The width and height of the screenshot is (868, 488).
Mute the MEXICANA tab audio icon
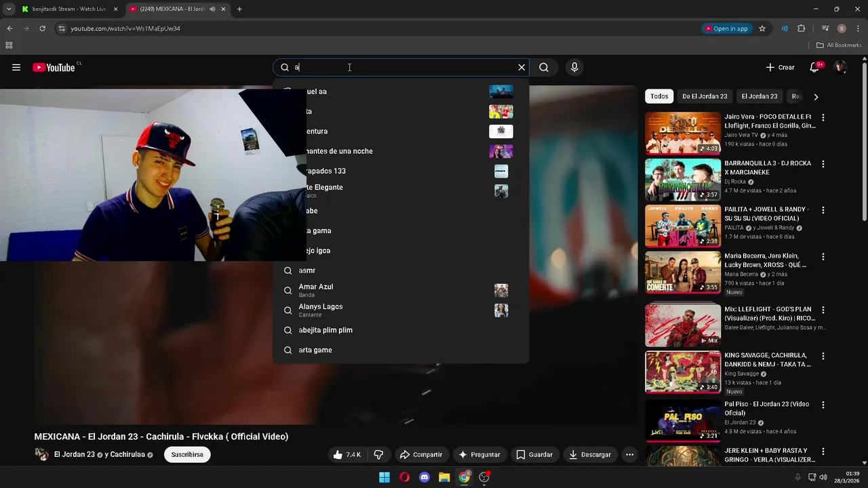coord(212,9)
